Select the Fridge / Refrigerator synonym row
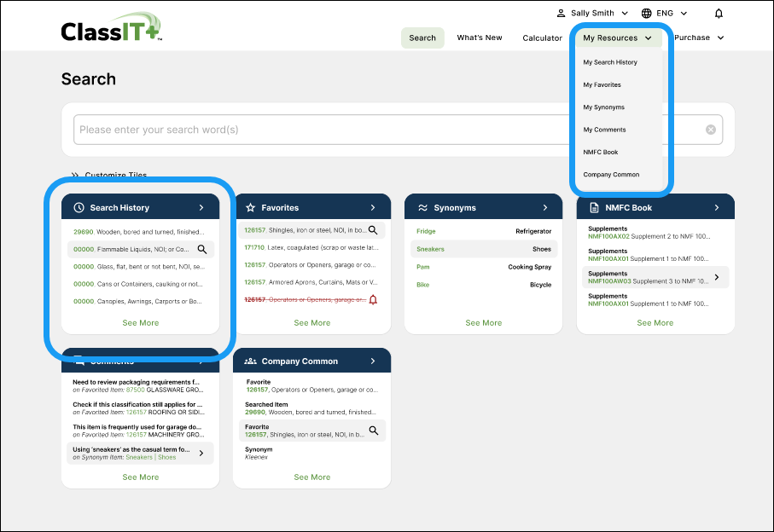774x532 pixels. [x=484, y=231]
